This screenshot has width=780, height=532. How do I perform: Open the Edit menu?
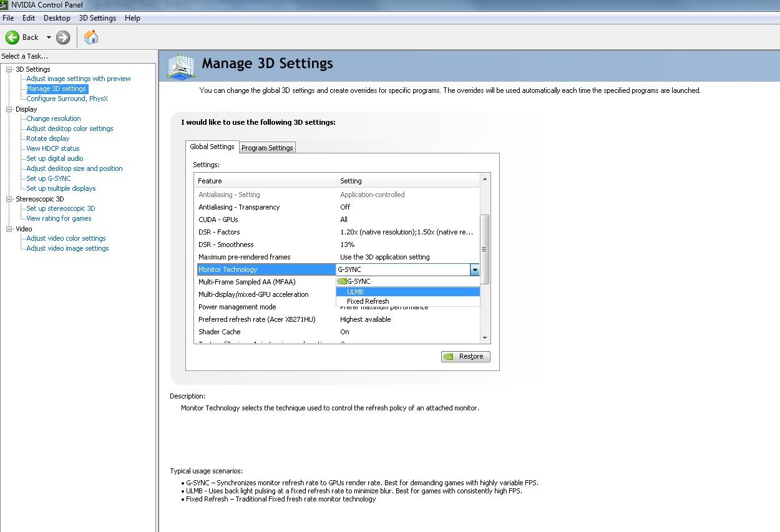29,18
